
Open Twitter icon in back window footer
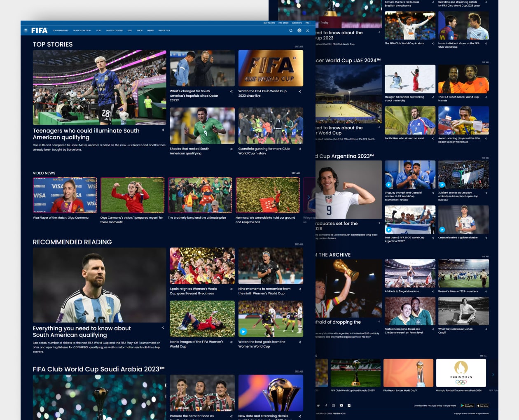(318, 406)
